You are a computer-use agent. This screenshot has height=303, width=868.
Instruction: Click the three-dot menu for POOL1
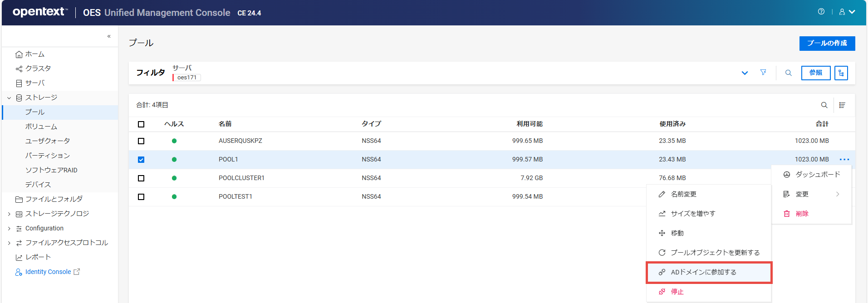pos(844,160)
